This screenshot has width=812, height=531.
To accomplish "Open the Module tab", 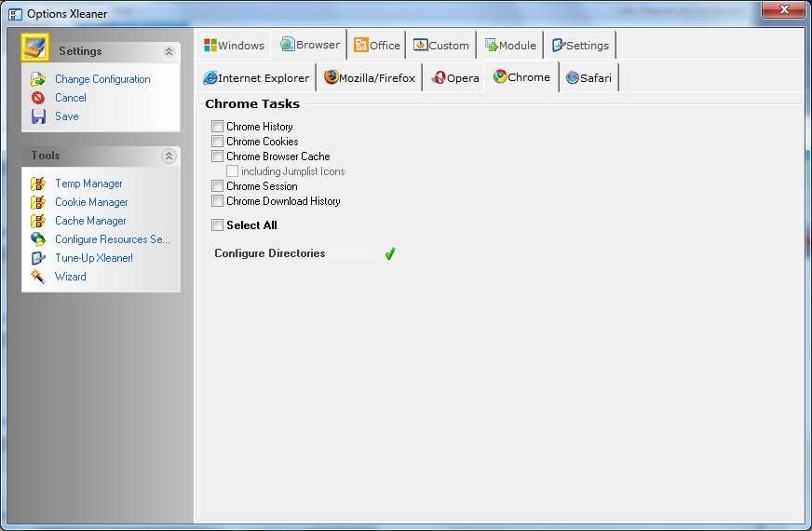I will click(510, 45).
